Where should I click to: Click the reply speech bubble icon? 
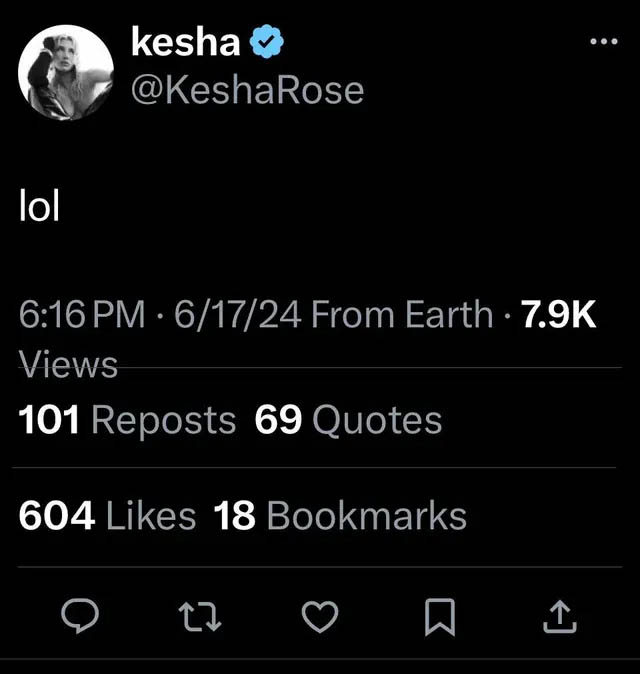(80, 616)
